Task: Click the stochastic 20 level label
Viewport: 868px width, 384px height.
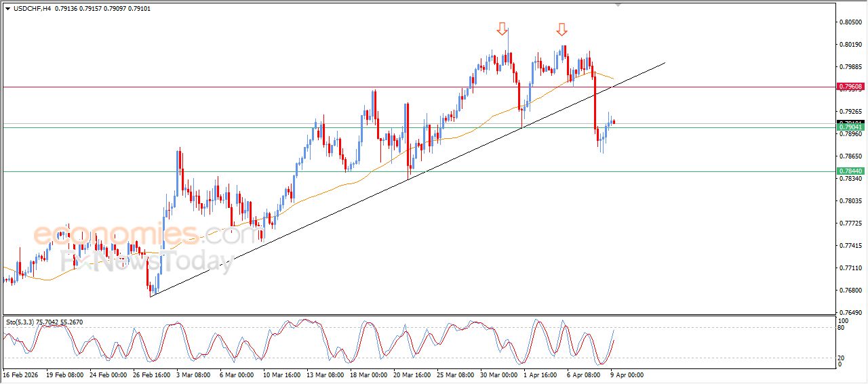Action: coord(842,357)
